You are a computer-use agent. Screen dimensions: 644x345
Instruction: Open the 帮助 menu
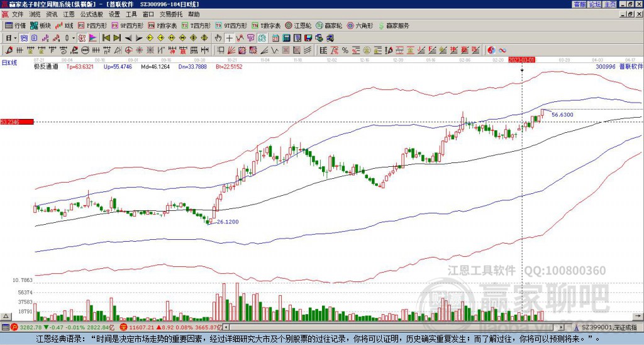coord(194,14)
